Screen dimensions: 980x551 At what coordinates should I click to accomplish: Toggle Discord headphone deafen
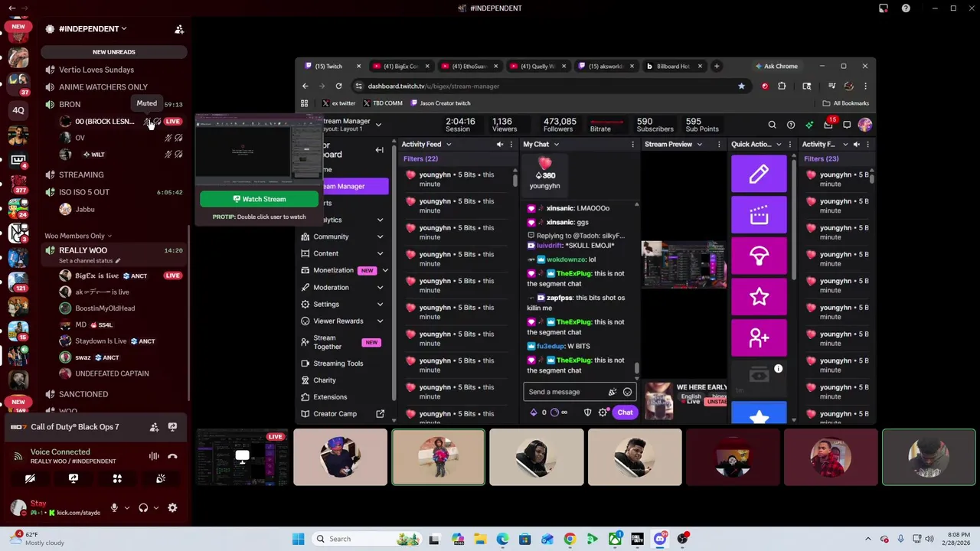143,507
